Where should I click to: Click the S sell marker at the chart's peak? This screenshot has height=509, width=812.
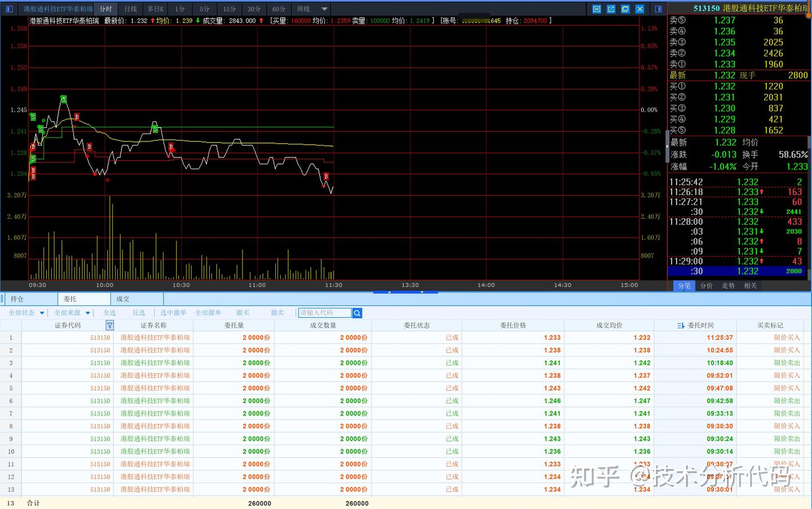64,99
